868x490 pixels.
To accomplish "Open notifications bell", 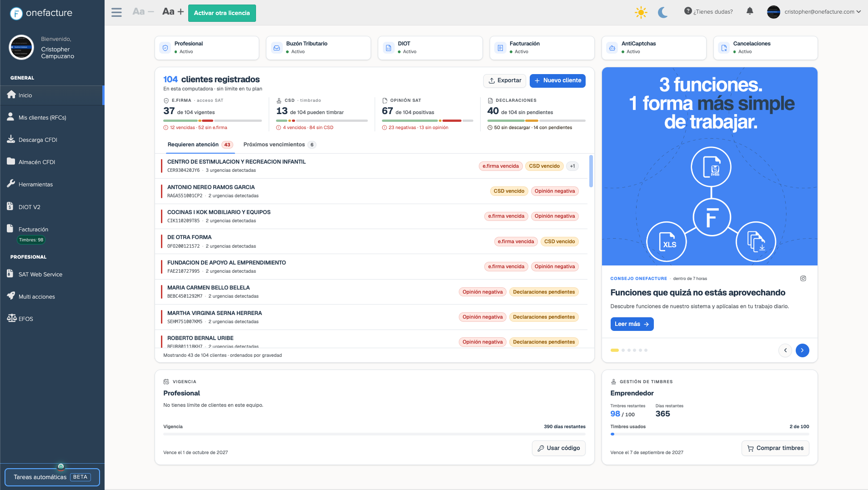I will 750,11.
